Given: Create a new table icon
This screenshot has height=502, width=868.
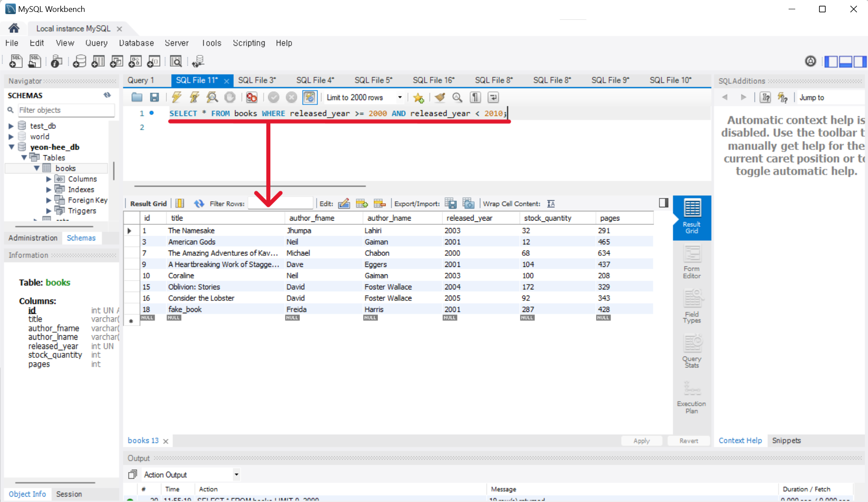Looking at the screenshot, I should (98, 61).
